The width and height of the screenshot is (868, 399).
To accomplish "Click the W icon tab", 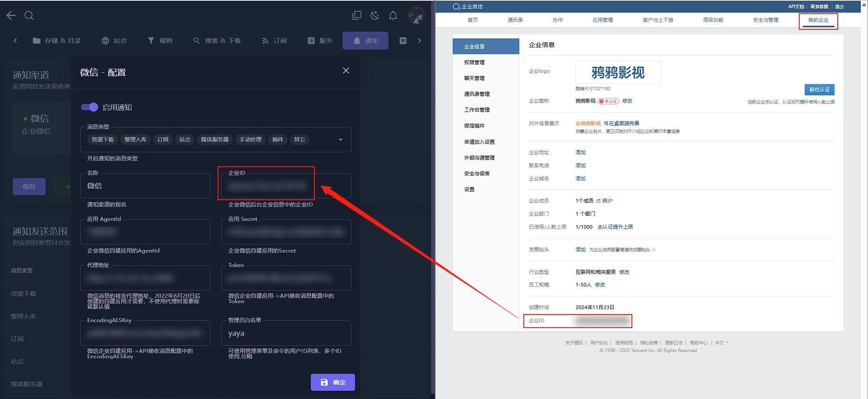I will pos(403,41).
